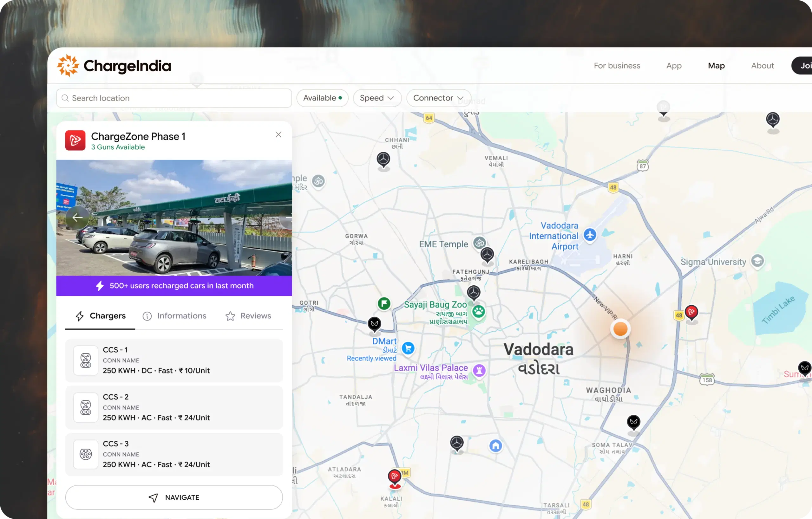Click the station photo of parked cars
812x519 pixels.
pyautogui.click(x=174, y=218)
